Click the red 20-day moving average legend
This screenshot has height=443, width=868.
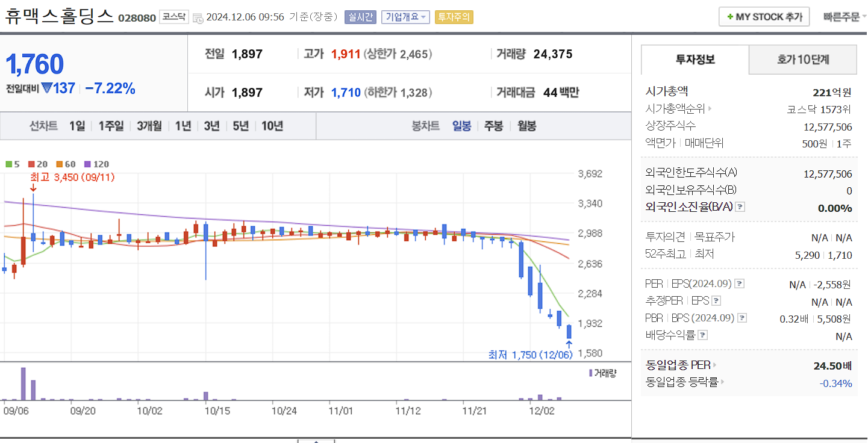coord(39,164)
